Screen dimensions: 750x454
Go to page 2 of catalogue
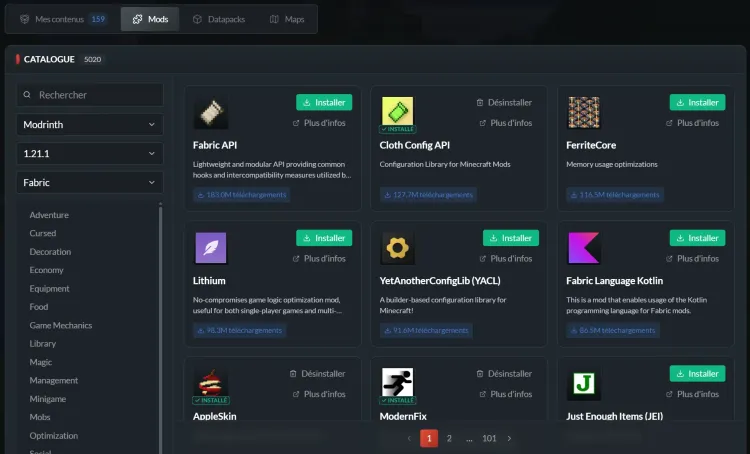(x=449, y=438)
